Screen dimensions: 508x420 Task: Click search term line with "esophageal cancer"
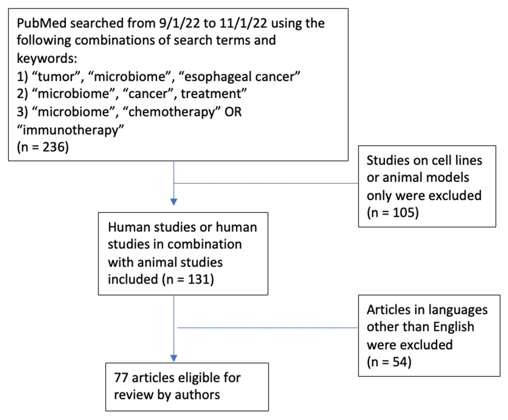[158, 77]
